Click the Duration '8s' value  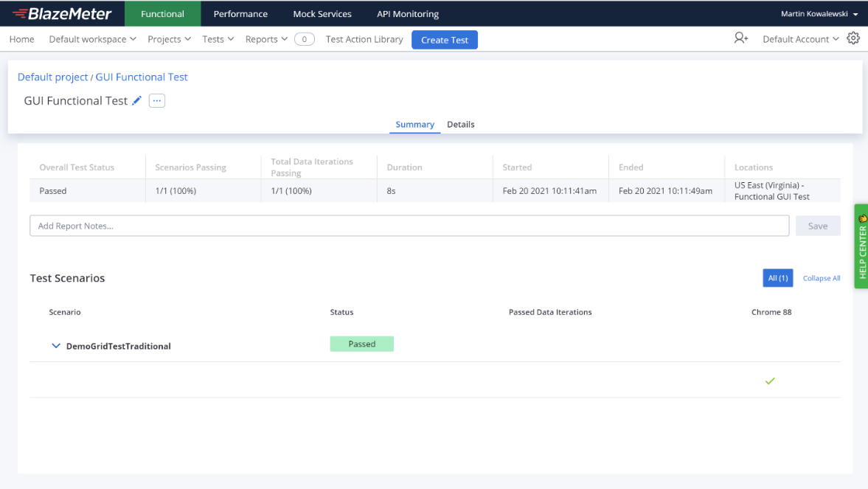click(392, 191)
